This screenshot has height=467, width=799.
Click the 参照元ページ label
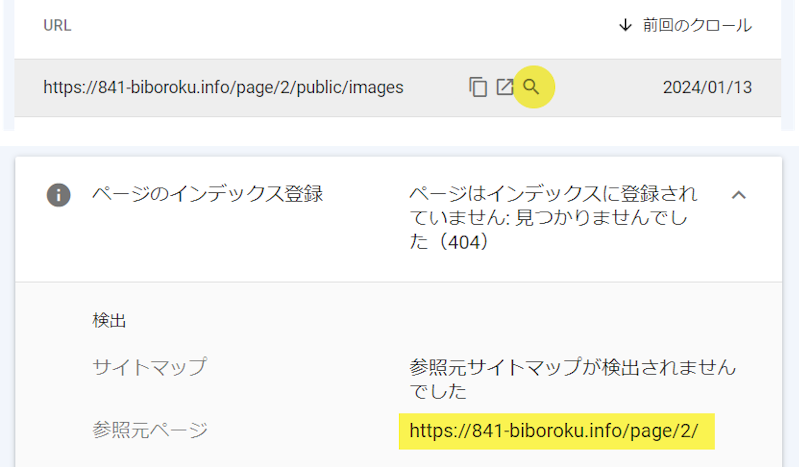150,430
